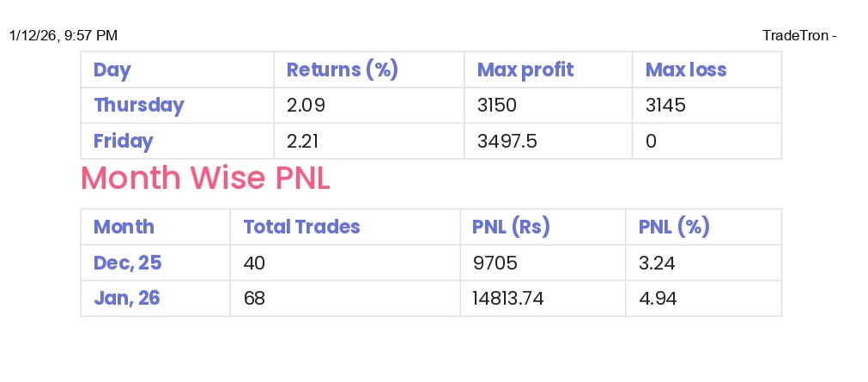This screenshot has height=382, width=868.
Task: Click the Month Wise PNL heading
Action: click(x=205, y=178)
